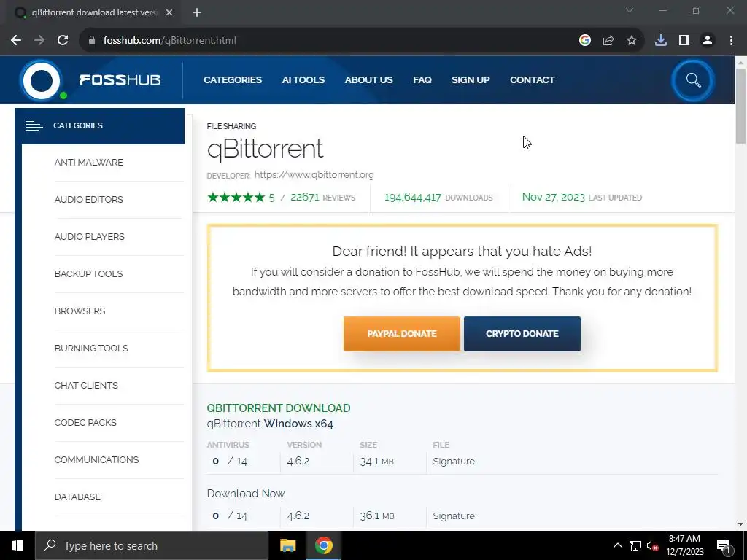
Task: Select BURNING TOOLS category
Action: 91,348
